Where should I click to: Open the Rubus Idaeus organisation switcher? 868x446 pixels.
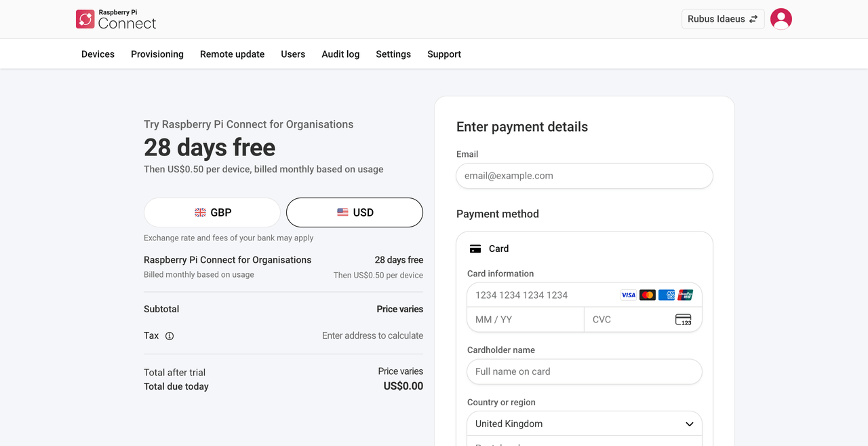723,19
